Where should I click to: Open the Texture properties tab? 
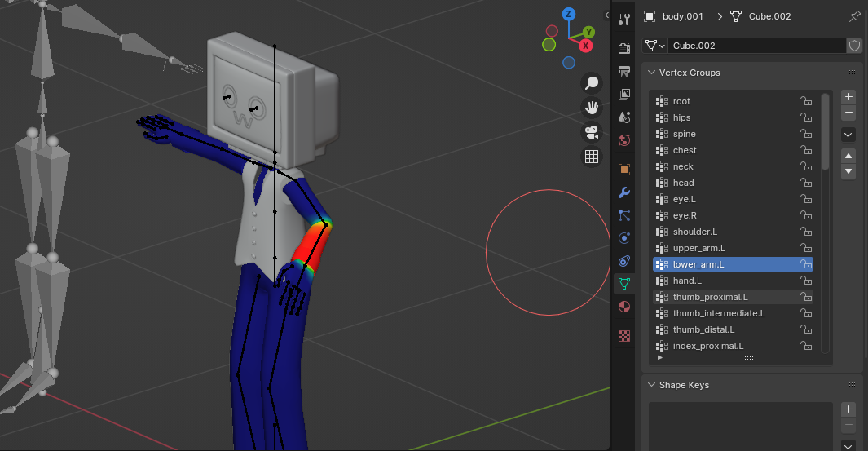coord(623,336)
